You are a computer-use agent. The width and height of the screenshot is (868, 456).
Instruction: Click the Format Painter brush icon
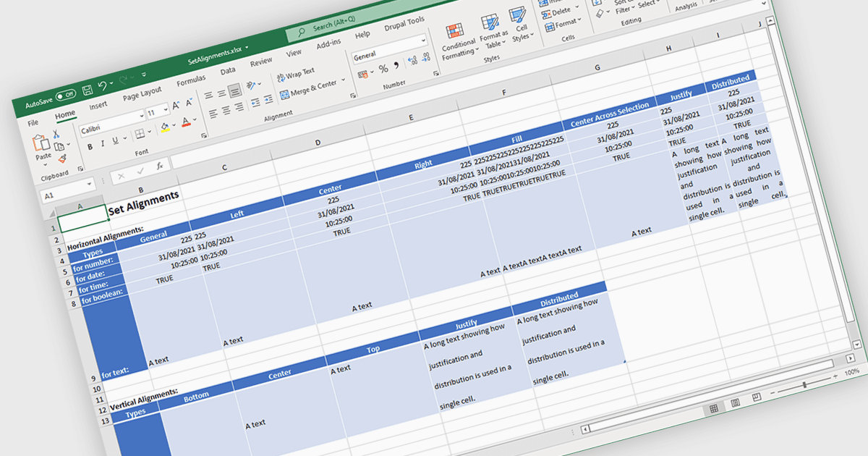tap(62, 159)
